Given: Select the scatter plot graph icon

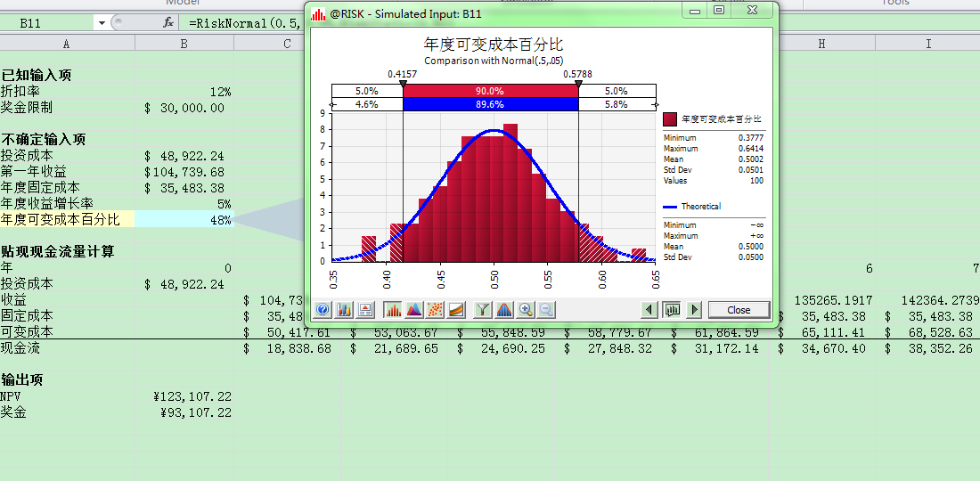Looking at the screenshot, I should coord(435,309).
